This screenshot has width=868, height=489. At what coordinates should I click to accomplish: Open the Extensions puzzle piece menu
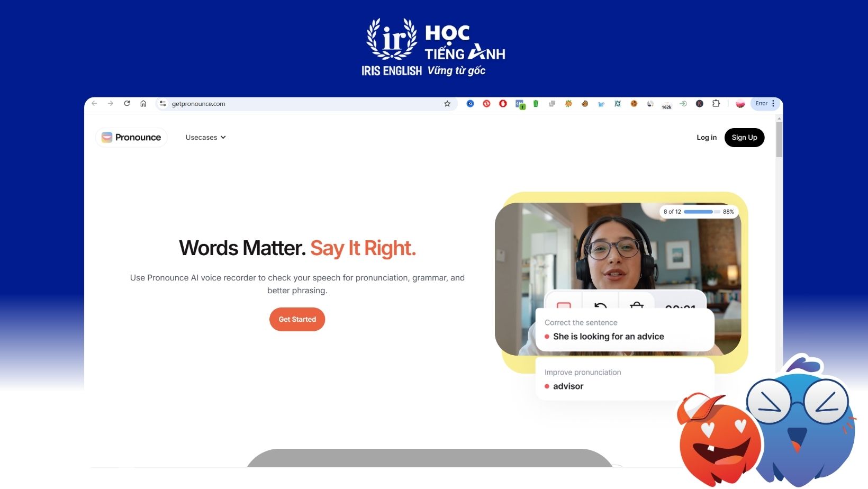click(716, 104)
